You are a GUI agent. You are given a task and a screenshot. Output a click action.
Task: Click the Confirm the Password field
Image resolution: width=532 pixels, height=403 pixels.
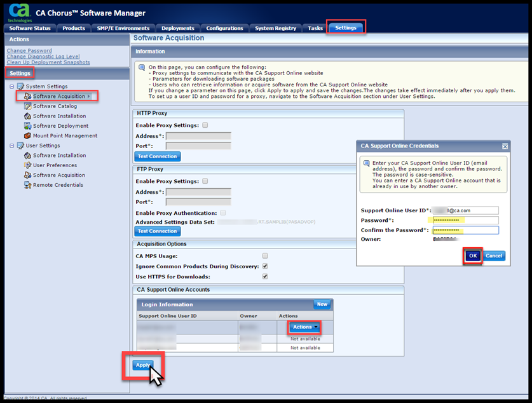coord(465,230)
